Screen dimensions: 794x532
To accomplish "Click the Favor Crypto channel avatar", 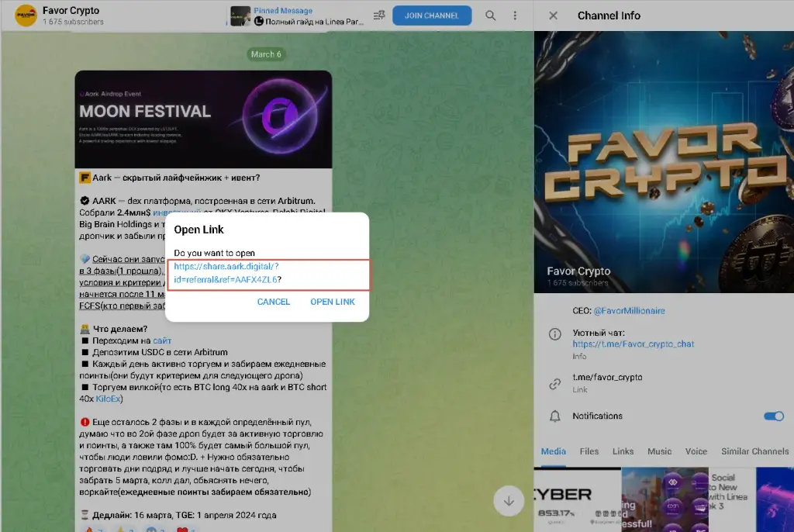I will click(x=26, y=16).
